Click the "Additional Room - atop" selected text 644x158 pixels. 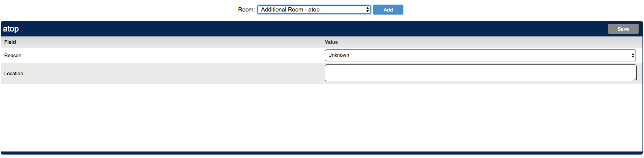tap(290, 10)
